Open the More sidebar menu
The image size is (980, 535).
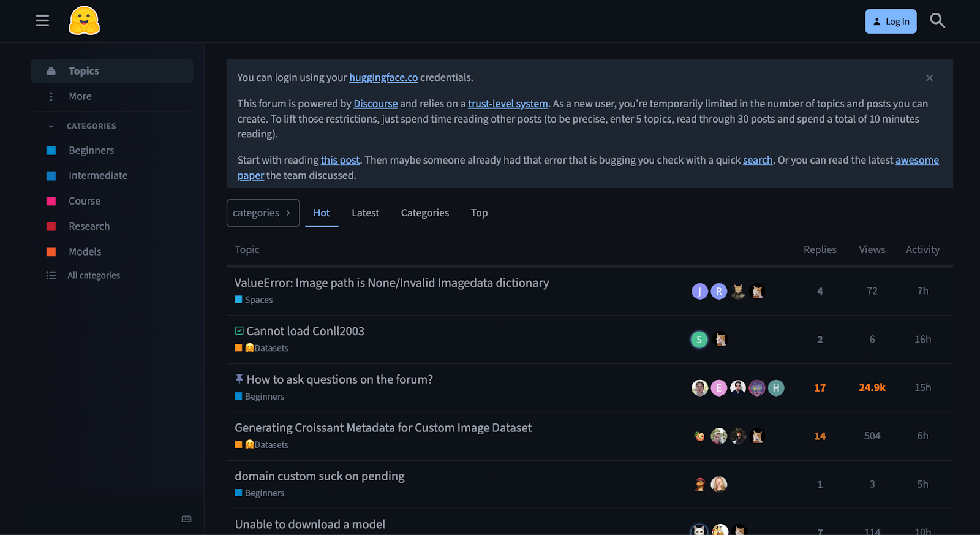[80, 96]
